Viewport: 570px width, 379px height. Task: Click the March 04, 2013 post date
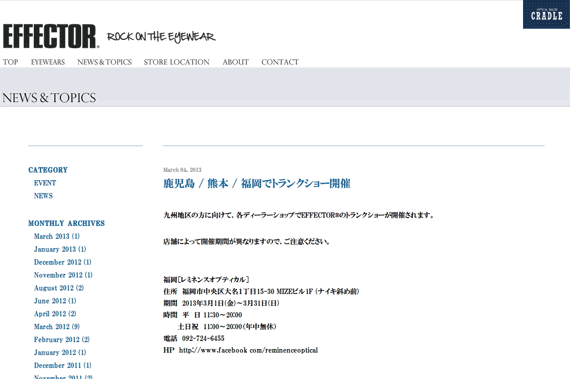click(182, 170)
